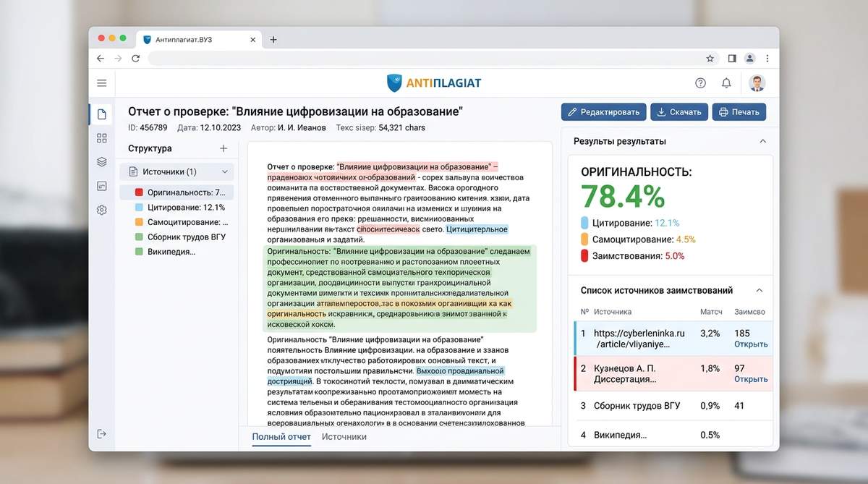Click the blue highlighted Цитицительрное word

tap(477, 229)
